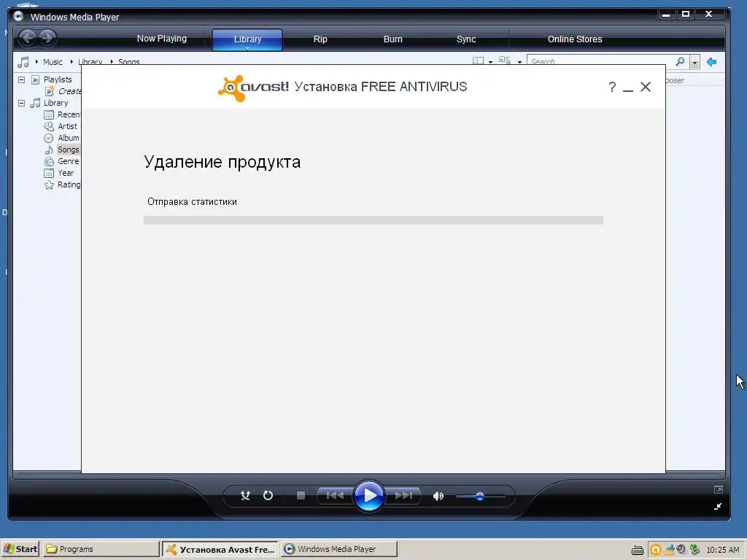Skip to the next track

(403, 496)
